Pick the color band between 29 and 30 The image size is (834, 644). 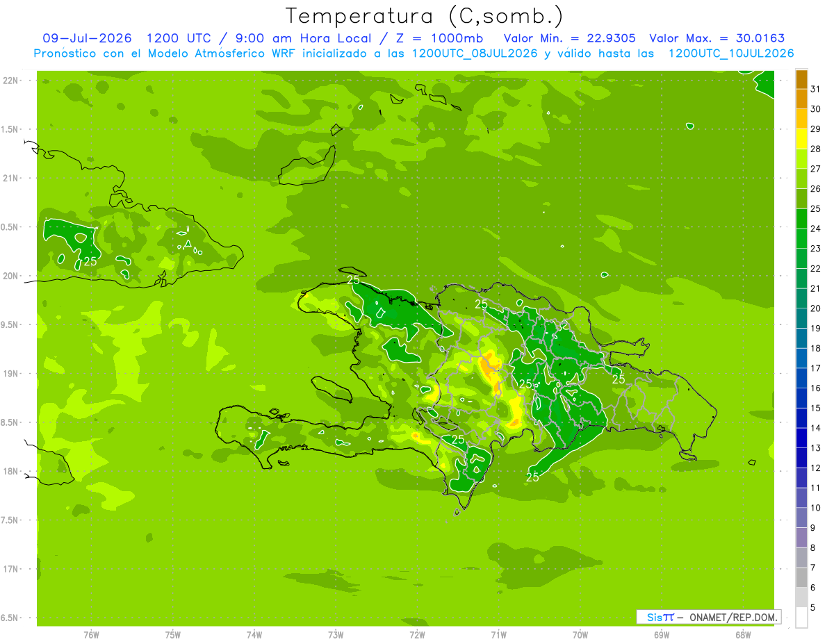coord(801,119)
